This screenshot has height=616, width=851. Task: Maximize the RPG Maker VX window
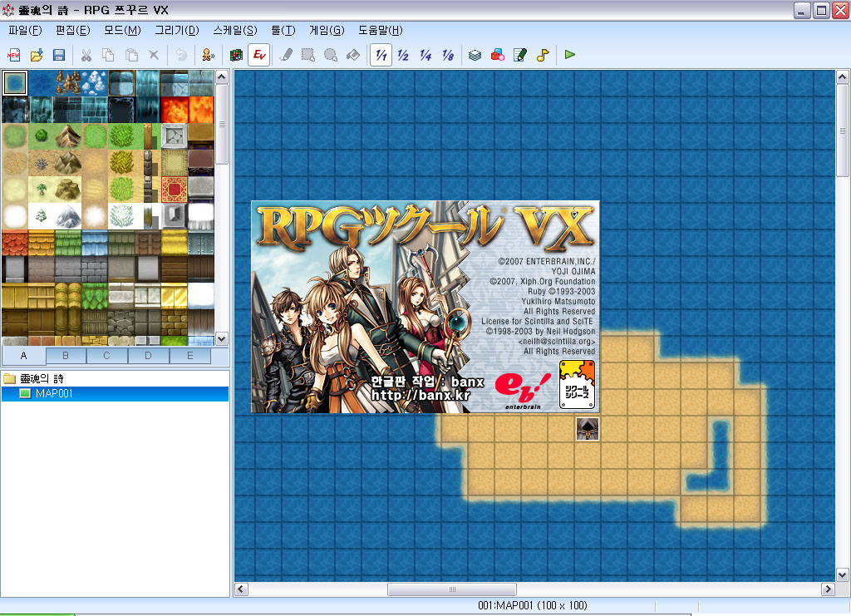tap(822, 11)
